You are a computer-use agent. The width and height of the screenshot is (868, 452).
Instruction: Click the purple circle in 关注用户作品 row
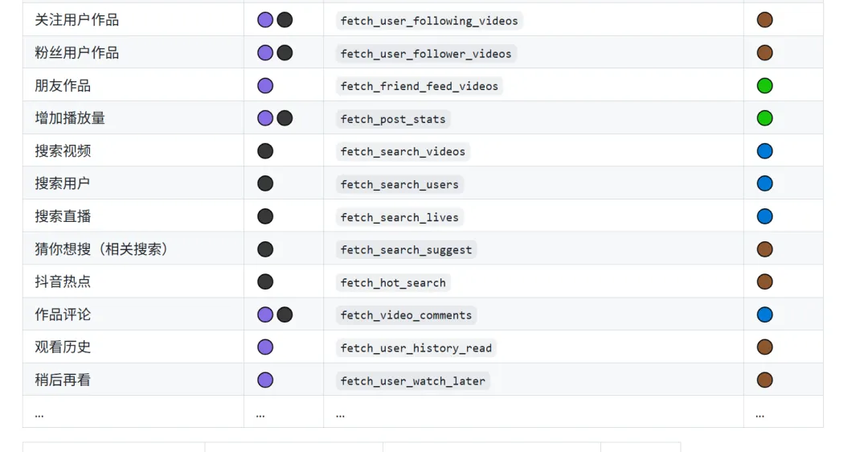[265, 20]
